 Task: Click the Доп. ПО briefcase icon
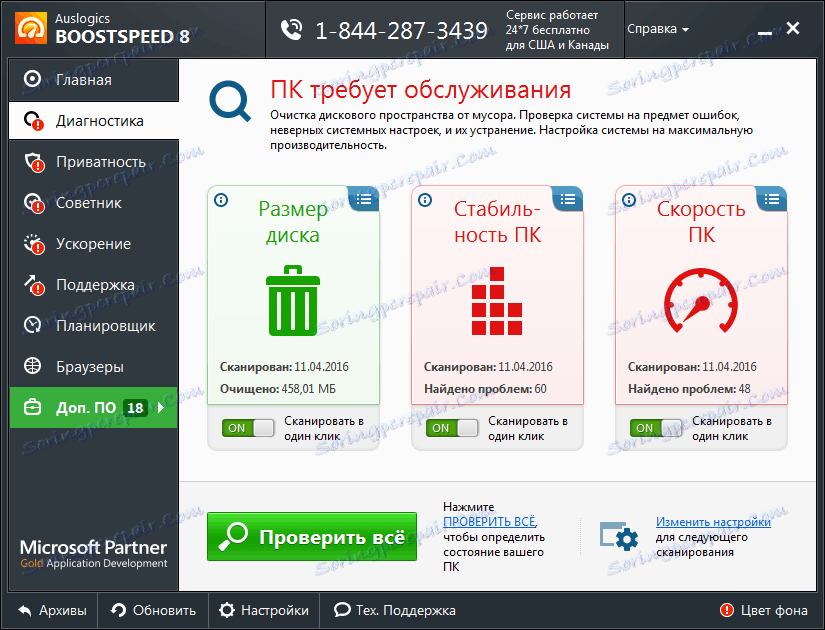[33, 407]
